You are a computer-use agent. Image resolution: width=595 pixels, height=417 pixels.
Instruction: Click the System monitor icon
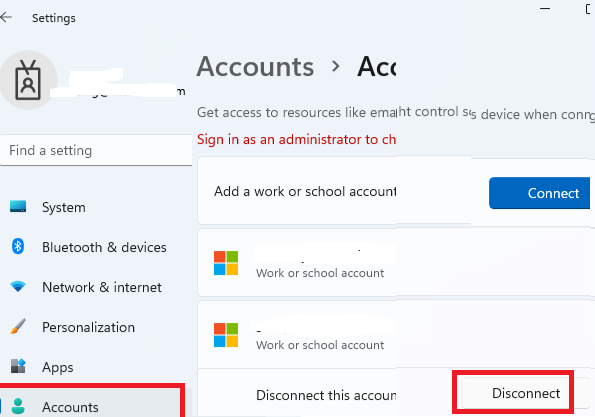tap(18, 207)
